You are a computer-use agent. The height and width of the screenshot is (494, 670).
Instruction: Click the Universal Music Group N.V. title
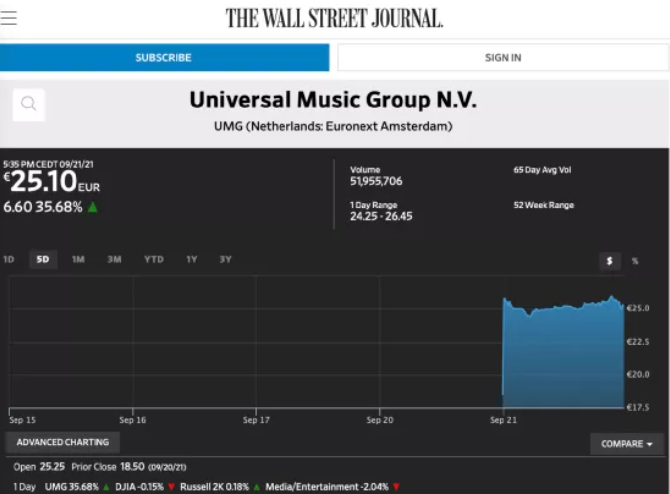tap(333, 100)
